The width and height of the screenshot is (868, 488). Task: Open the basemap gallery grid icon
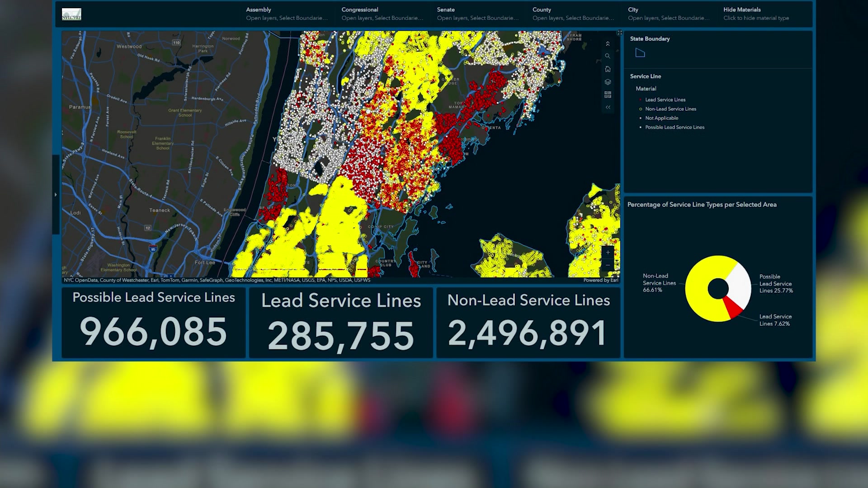[608, 94]
